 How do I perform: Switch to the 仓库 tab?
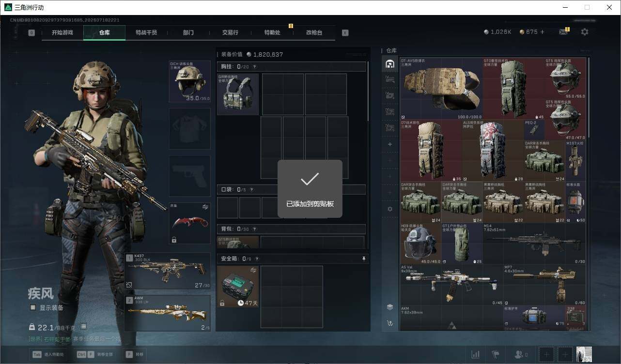coord(105,32)
